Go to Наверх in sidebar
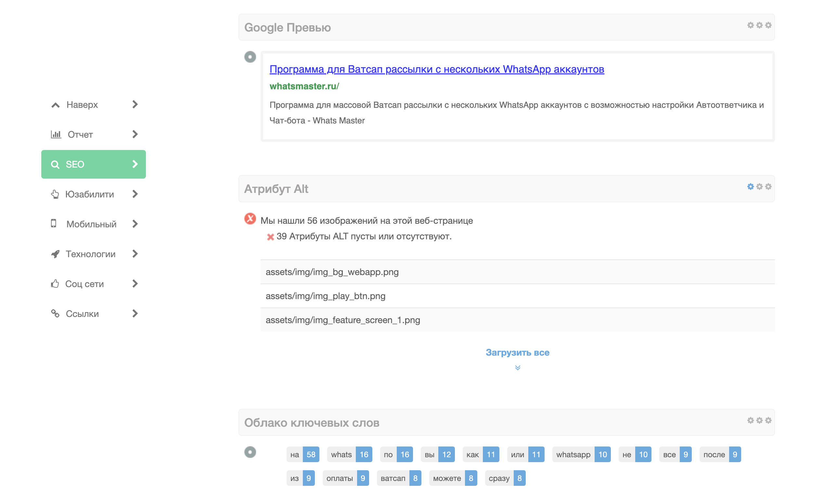 click(x=82, y=105)
